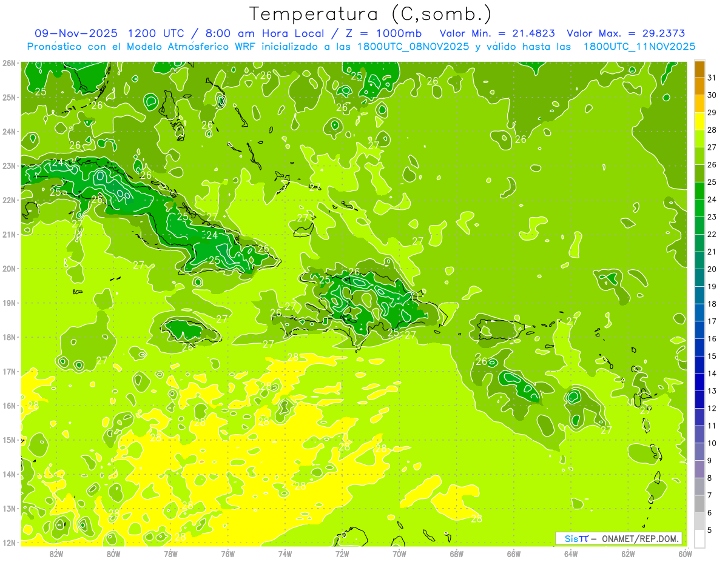The width and height of the screenshot is (728, 562).
Task: Pick the purple 9–10 band on the color bar
Action: (x=700, y=452)
